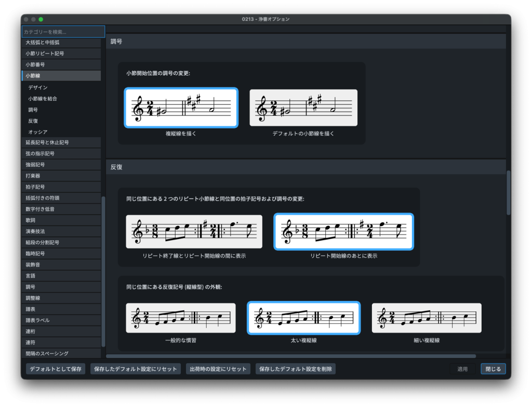Go to the オッシア subsection
Image resolution: width=532 pixels, height=407 pixels.
38,132
